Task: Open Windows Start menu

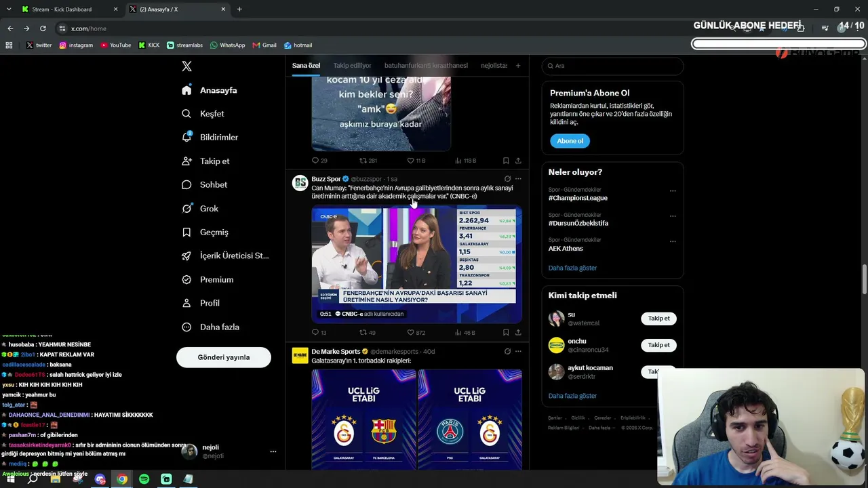Action: click(x=10, y=479)
